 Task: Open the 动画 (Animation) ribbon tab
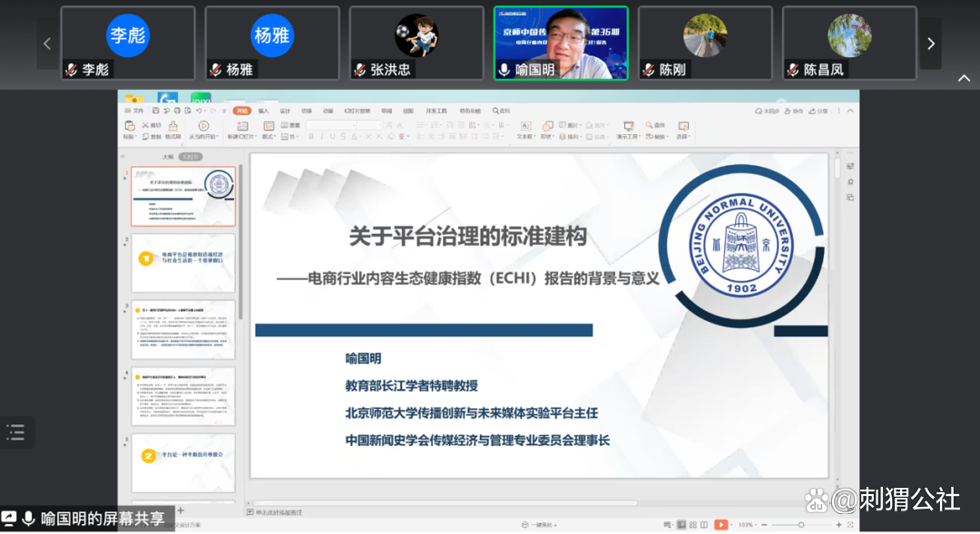click(328, 111)
